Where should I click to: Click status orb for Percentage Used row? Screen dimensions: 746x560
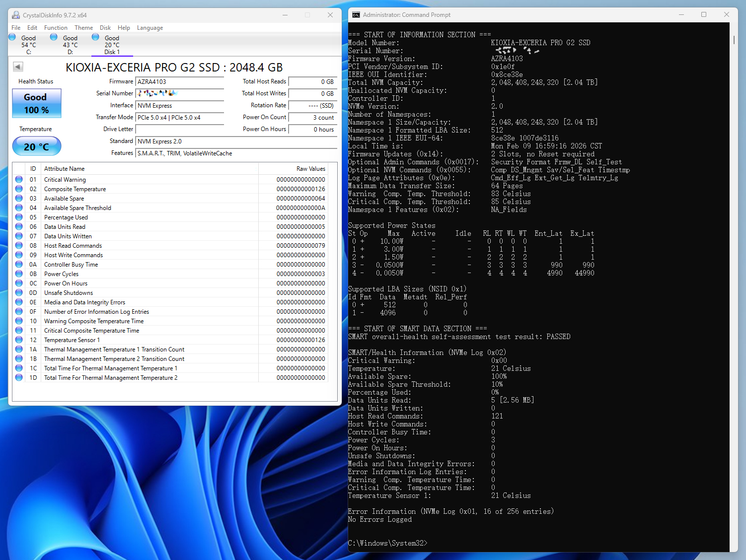tap(19, 217)
